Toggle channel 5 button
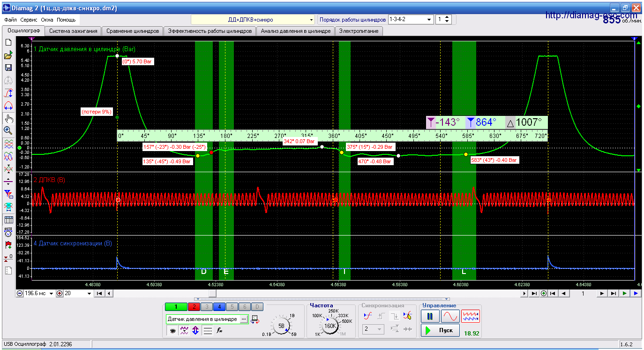This screenshot has width=644, height=350. coord(232,307)
